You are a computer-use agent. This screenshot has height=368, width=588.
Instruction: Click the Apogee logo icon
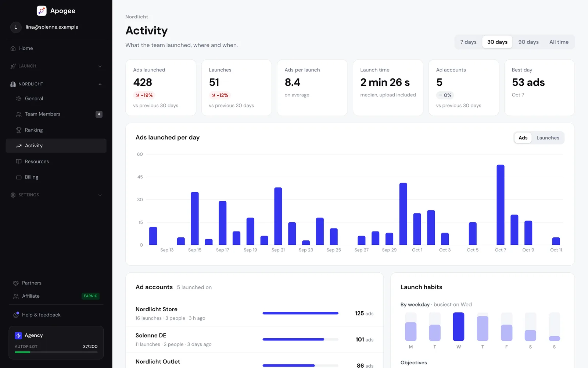pos(42,11)
